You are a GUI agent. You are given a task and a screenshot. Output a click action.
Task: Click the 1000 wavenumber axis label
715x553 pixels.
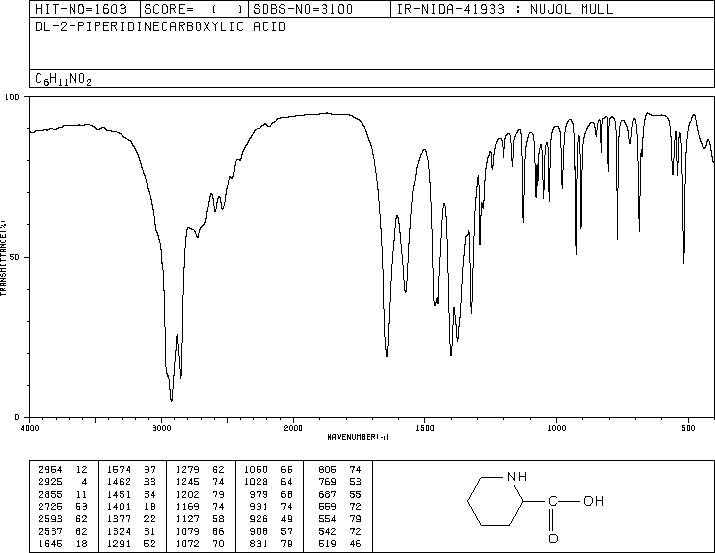pos(556,428)
